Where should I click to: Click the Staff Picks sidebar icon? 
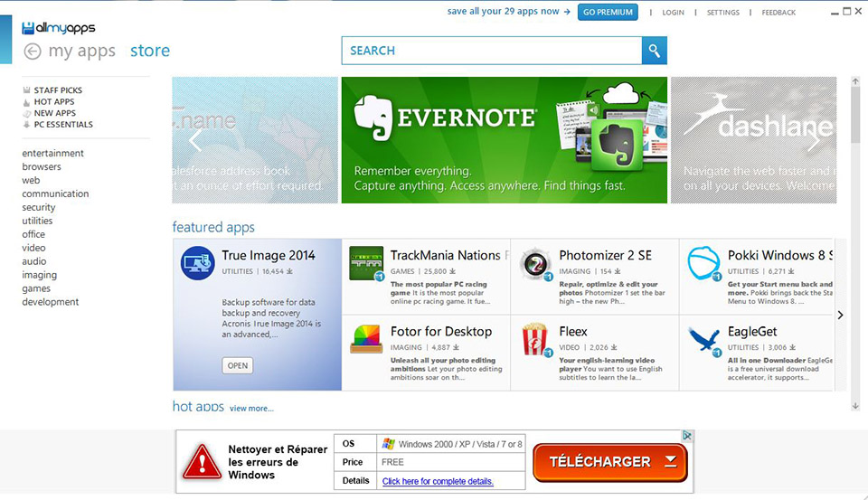26,90
